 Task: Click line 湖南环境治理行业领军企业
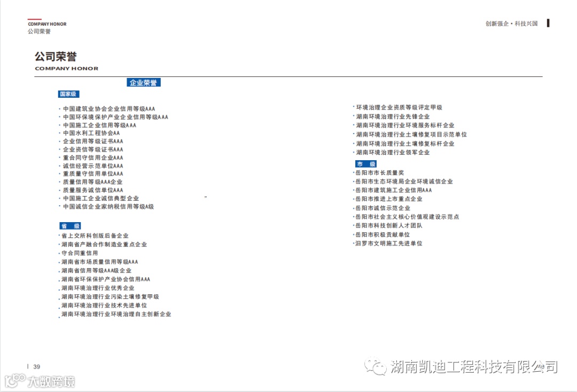[x=393, y=153]
